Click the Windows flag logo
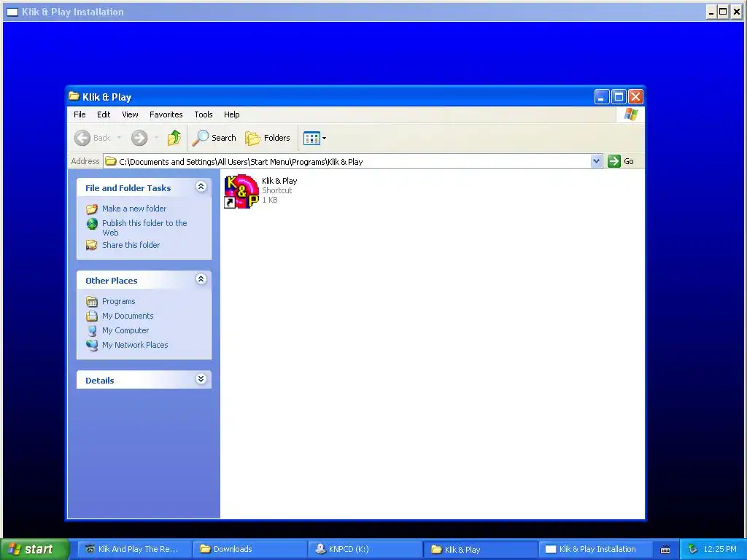Image resolution: width=747 pixels, height=560 pixels. click(x=630, y=114)
